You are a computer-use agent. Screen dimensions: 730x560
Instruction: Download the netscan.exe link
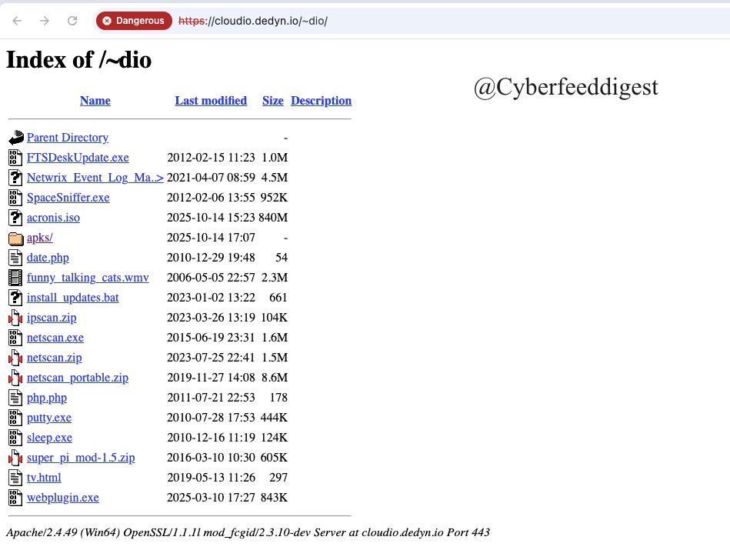point(55,338)
